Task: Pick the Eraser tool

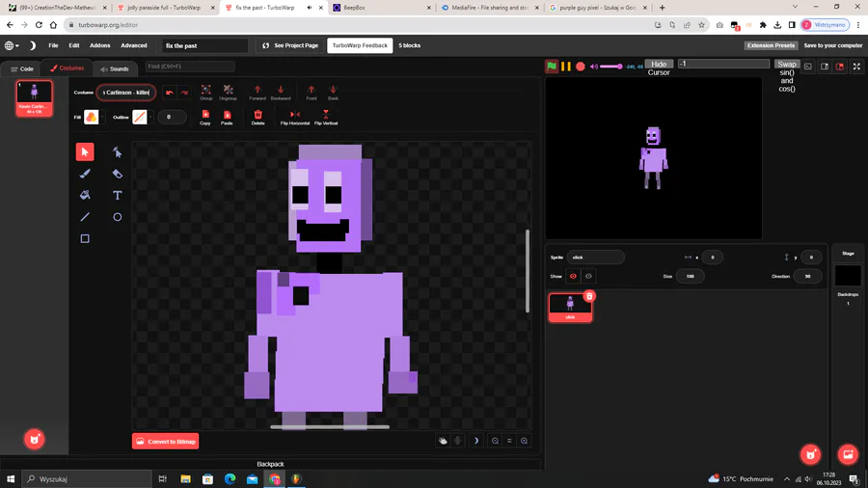Action: pos(118,174)
